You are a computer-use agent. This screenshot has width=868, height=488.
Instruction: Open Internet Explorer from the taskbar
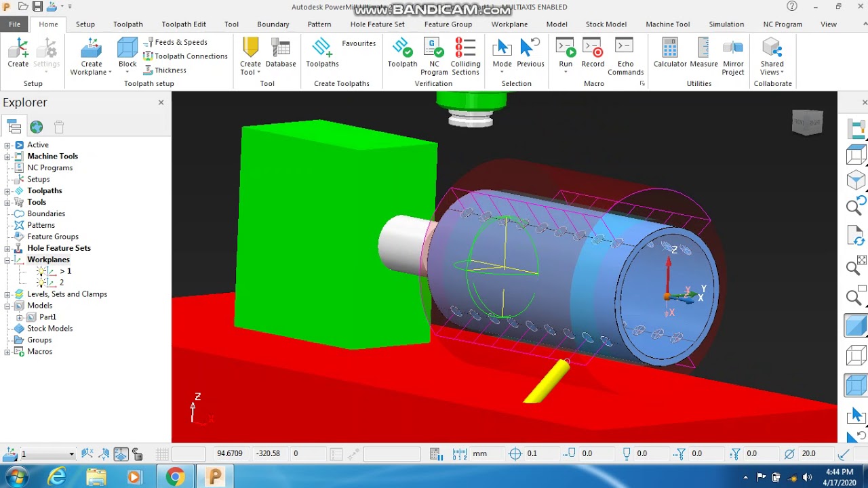[x=57, y=477]
